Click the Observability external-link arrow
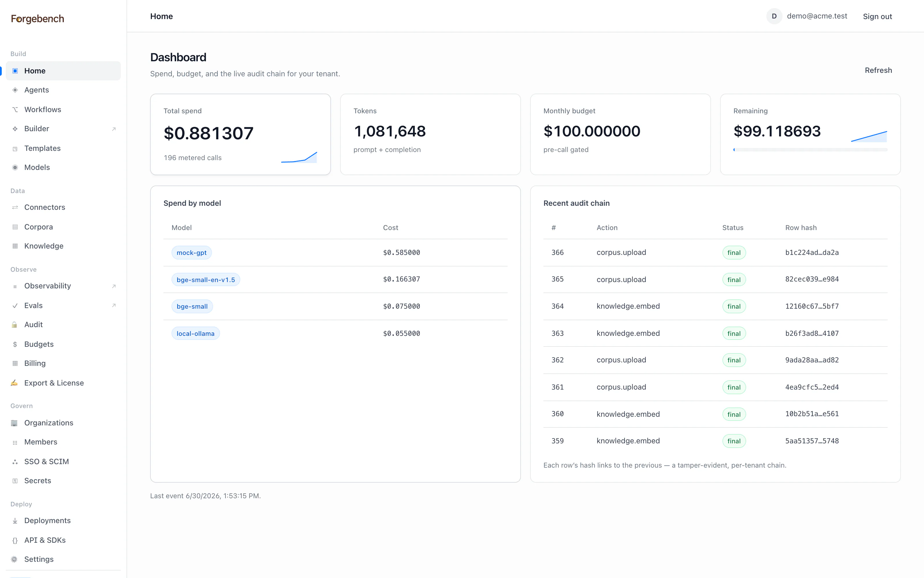 (x=114, y=286)
